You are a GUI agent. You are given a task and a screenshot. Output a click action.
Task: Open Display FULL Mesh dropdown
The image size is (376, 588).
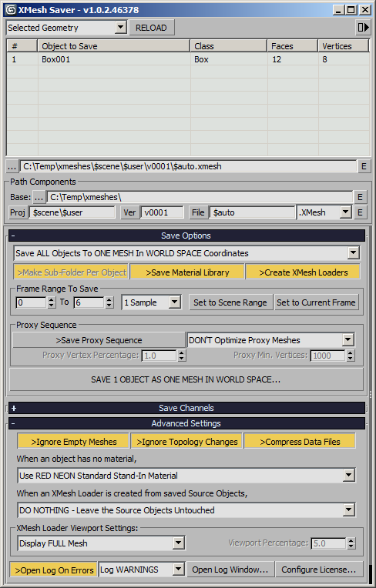click(101, 543)
